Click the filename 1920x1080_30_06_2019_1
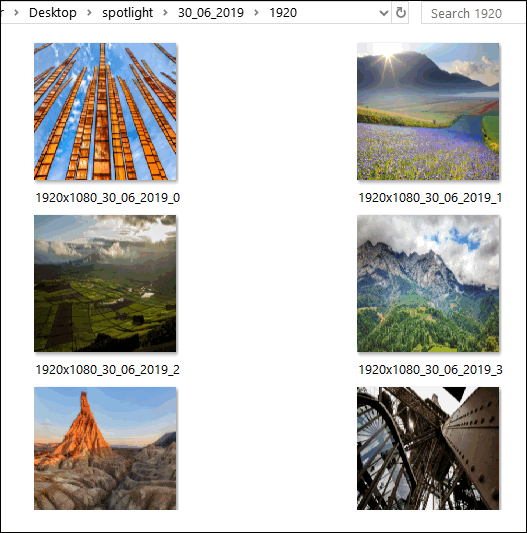 (x=430, y=197)
